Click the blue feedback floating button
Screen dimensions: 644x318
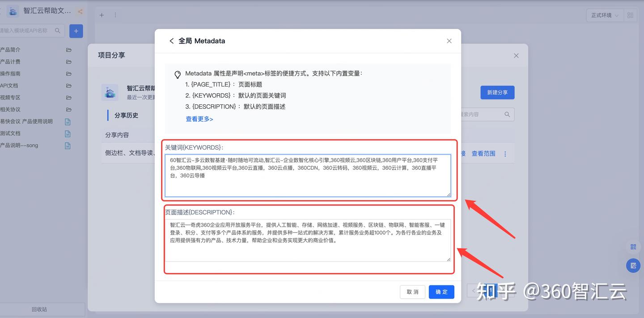coord(633,266)
